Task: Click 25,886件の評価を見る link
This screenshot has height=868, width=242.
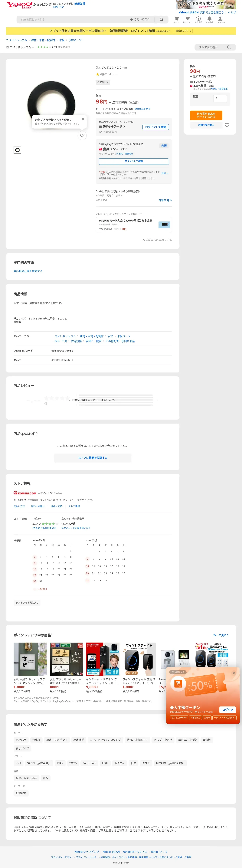Action: pyautogui.click(x=44, y=528)
